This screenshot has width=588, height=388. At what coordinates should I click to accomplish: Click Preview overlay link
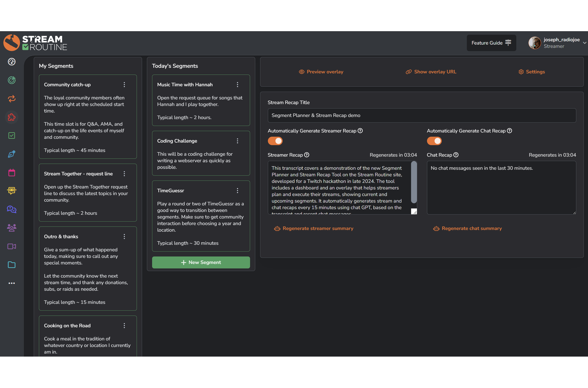tap(321, 72)
